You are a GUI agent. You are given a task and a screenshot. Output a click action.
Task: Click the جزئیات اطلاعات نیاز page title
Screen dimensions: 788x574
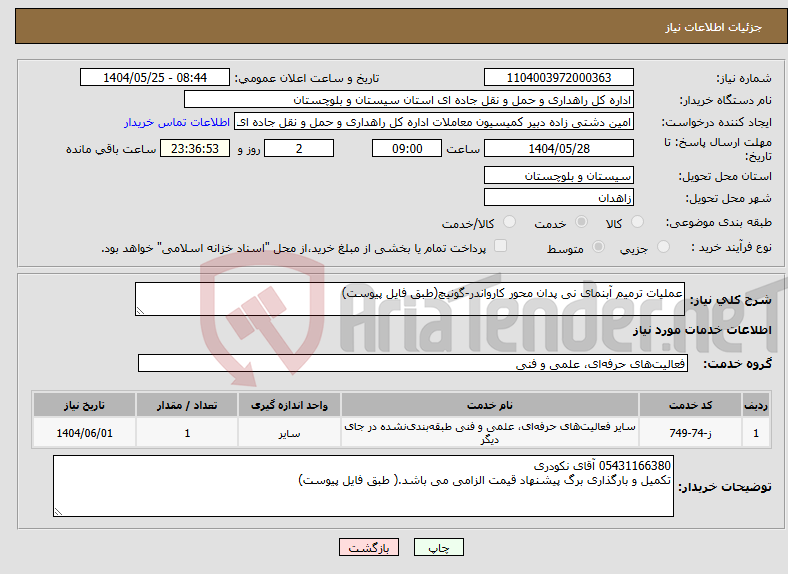(x=714, y=27)
